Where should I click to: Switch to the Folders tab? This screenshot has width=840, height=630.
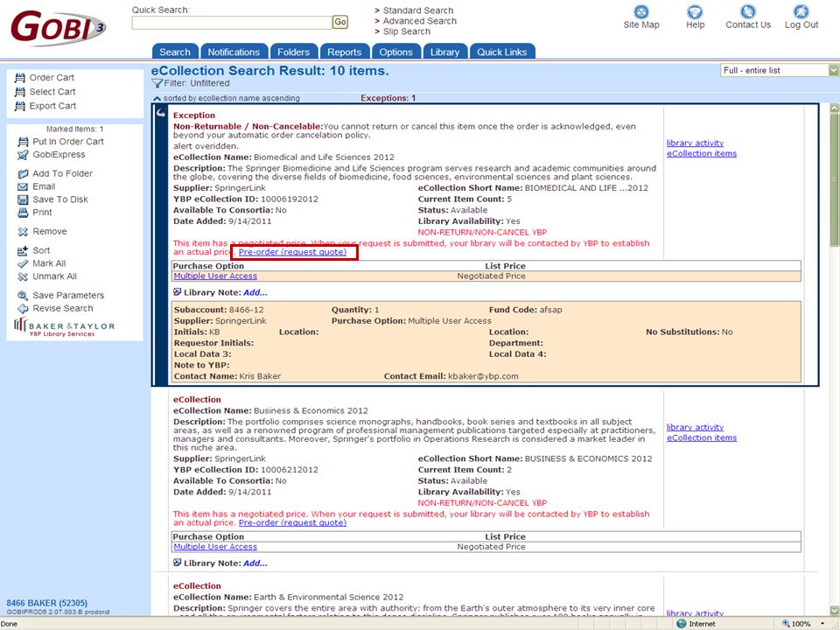point(294,52)
